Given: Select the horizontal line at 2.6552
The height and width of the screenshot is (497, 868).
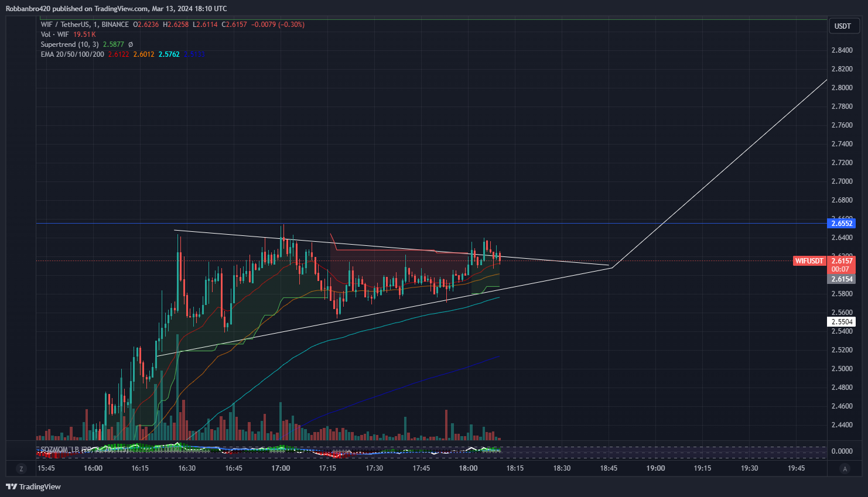Looking at the screenshot, I should click(x=431, y=224).
